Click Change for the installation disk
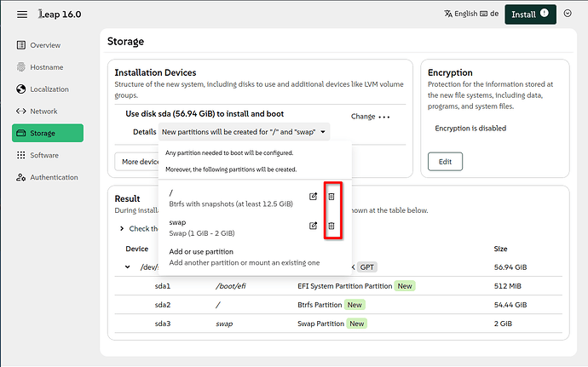The height and width of the screenshot is (367, 588). point(363,117)
